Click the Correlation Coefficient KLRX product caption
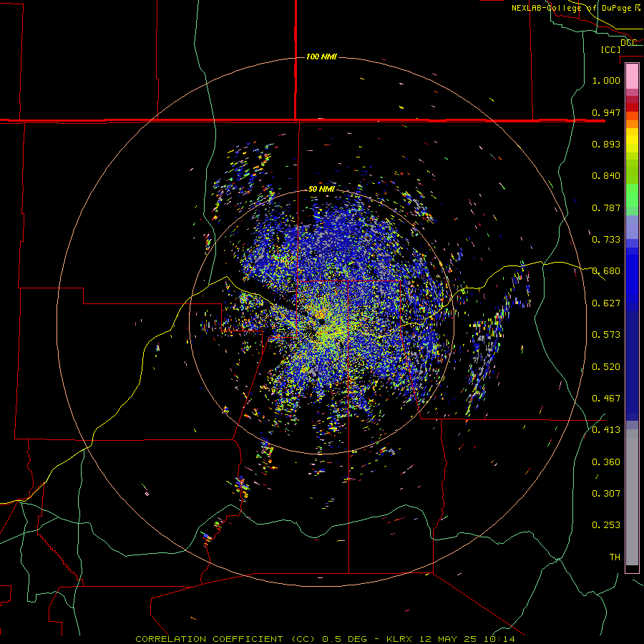 325,639
